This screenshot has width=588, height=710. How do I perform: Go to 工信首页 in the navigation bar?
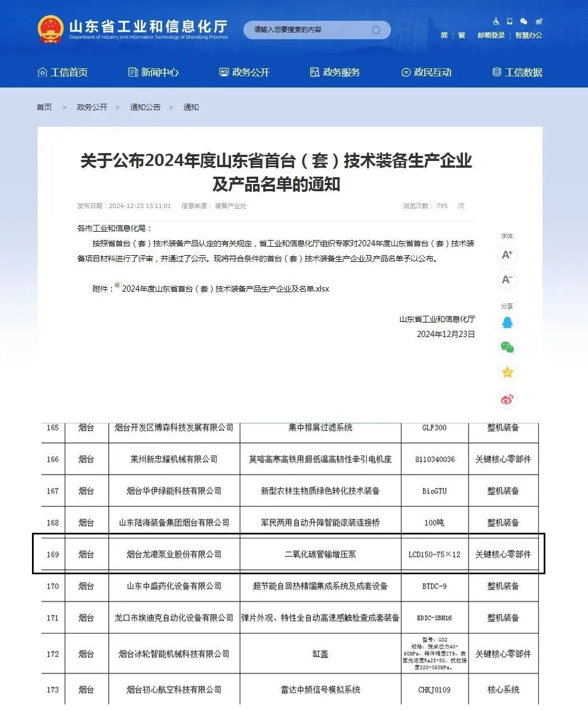[71, 72]
